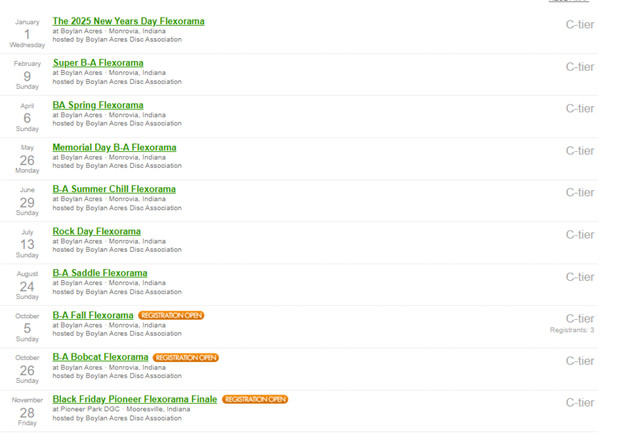Click the C-tier label for Super B-A Flexorama
Viewport: 624px width, 437px height.
pyautogui.click(x=579, y=67)
